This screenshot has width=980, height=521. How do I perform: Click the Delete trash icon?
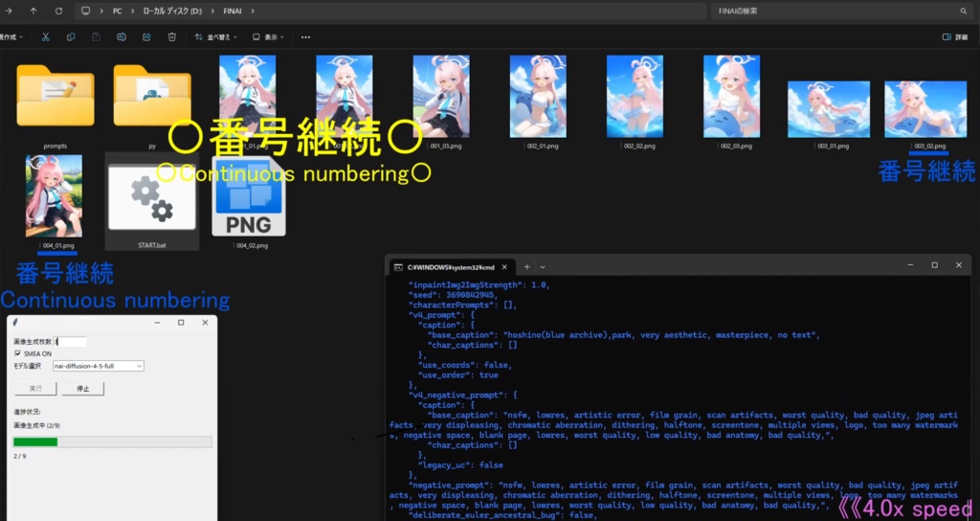[x=172, y=37]
